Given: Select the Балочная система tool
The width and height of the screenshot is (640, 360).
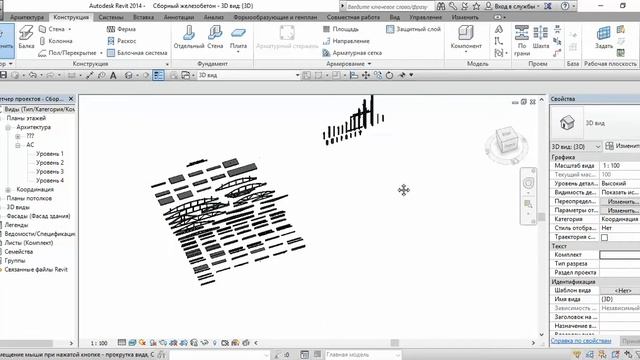Looking at the screenshot, I should 137,53.
